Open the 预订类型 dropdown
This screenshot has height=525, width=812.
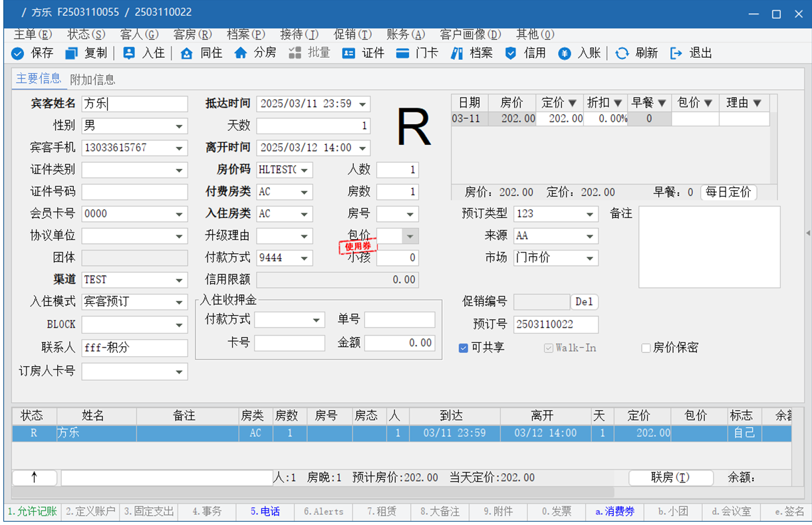pos(590,214)
